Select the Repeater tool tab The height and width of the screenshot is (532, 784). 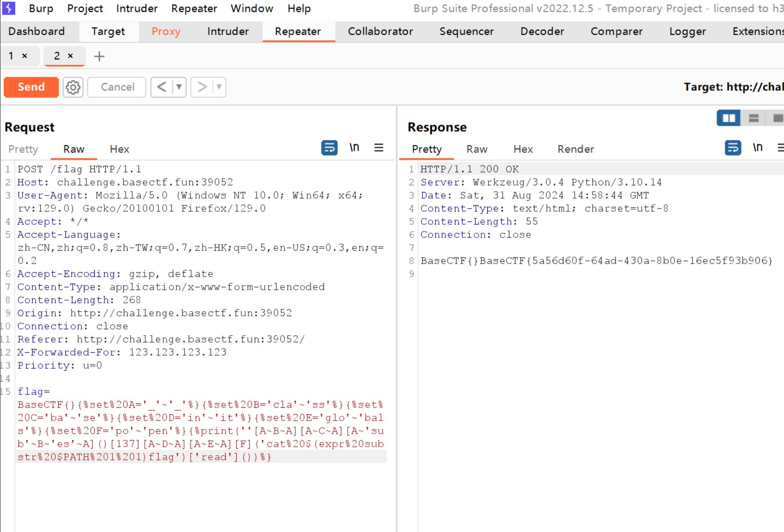click(x=298, y=31)
